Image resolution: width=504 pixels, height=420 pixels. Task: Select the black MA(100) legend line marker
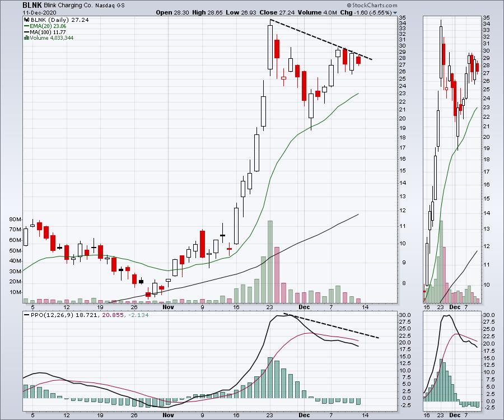(x=27, y=32)
